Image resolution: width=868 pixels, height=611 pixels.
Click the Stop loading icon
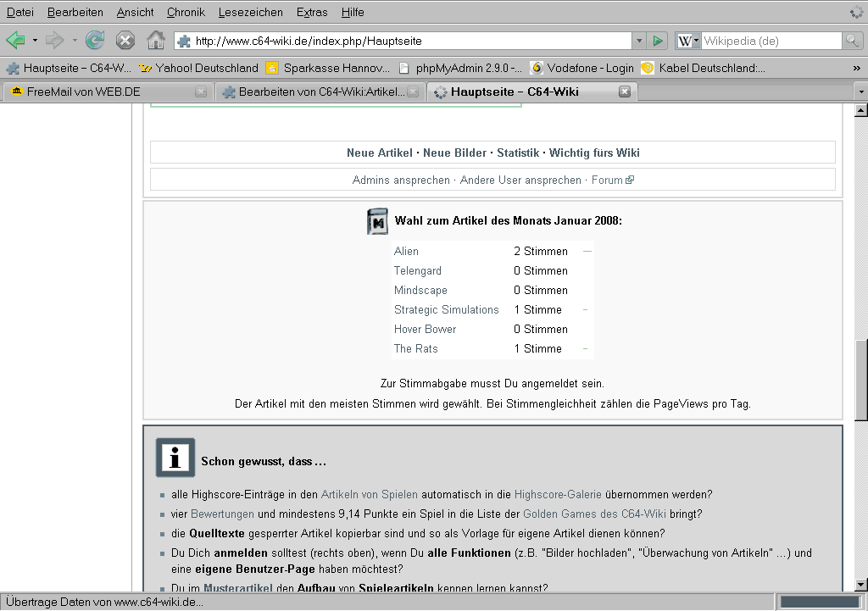click(125, 40)
